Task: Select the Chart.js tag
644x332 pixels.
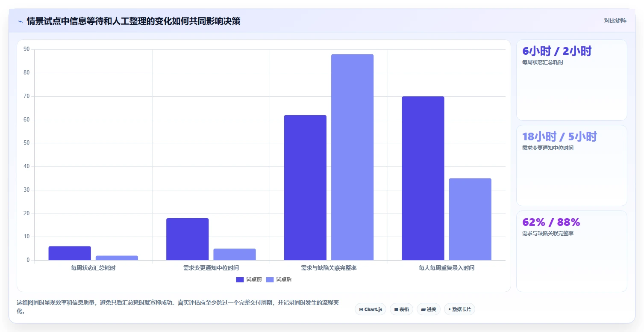Action: click(371, 309)
